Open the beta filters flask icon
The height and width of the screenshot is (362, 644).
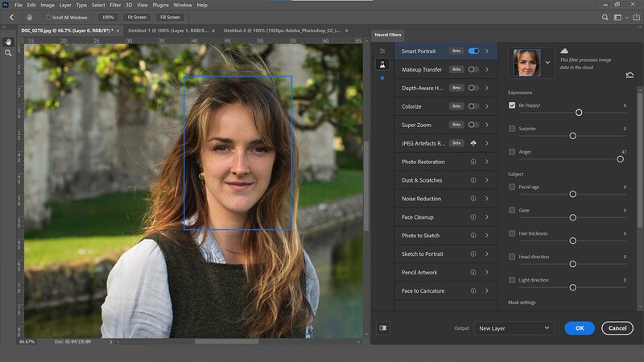click(x=382, y=64)
